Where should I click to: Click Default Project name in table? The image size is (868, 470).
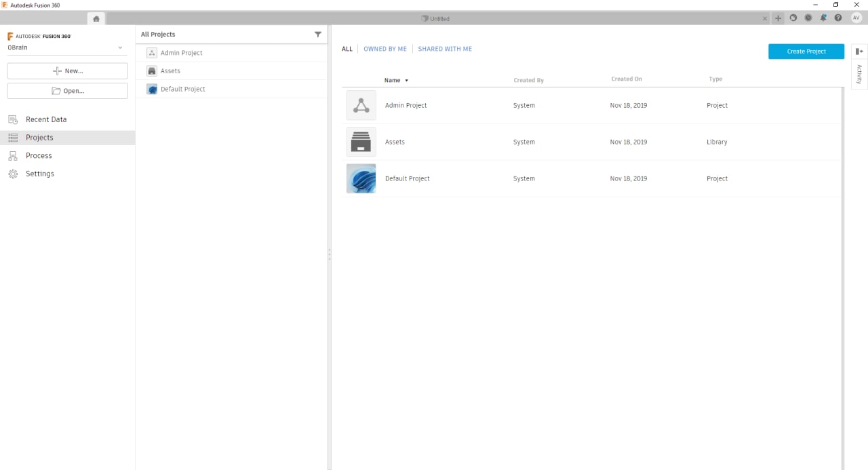(x=408, y=179)
